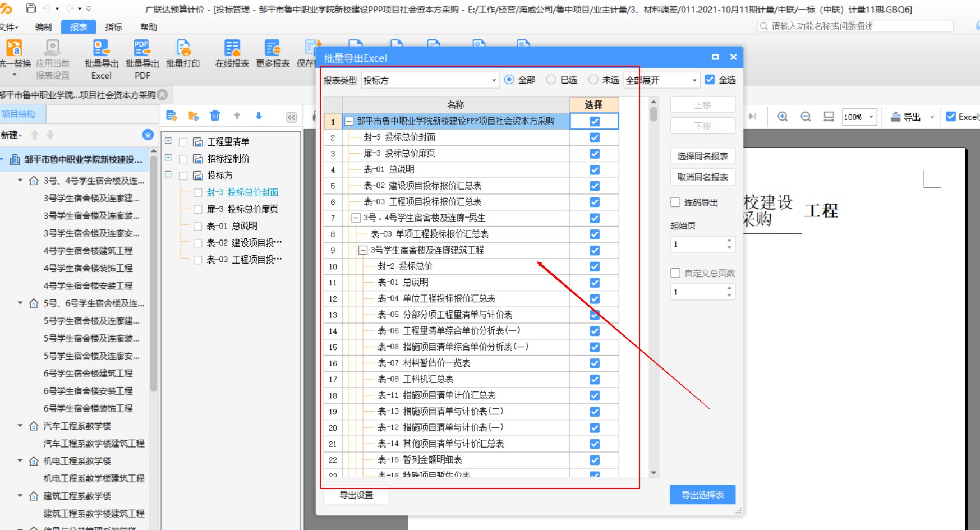Click the house icon of 汽车工程系教学楼
This screenshot has height=530, width=980.
coord(34,426)
